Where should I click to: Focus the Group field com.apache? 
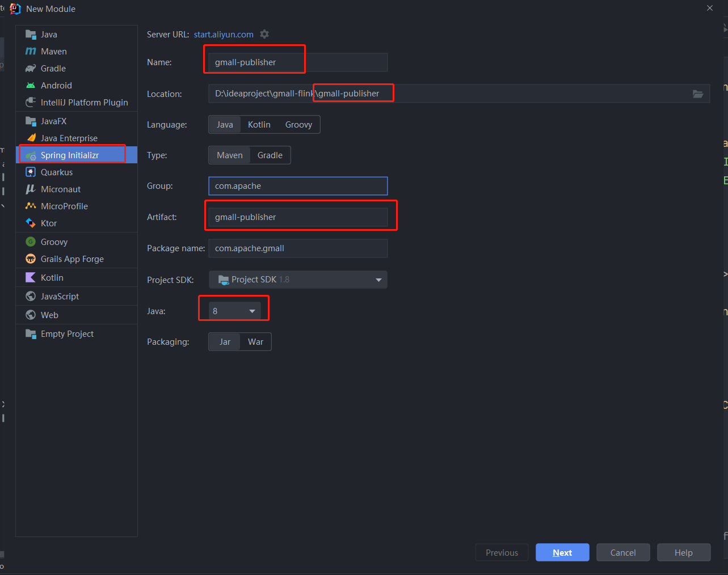(298, 186)
